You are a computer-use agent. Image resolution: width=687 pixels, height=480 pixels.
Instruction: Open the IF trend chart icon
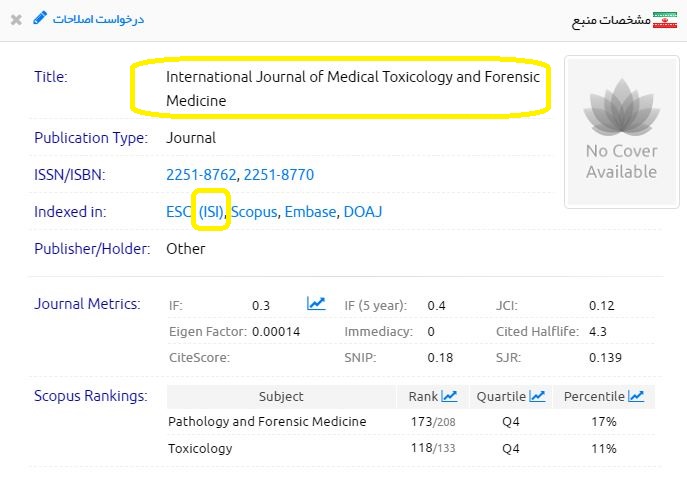[x=316, y=304]
